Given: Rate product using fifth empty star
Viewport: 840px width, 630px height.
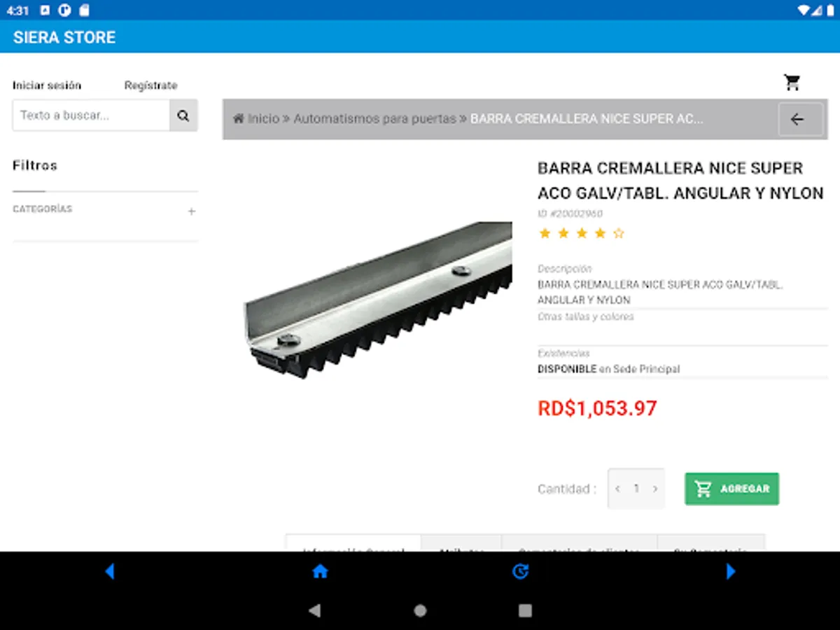Looking at the screenshot, I should point(618,234).
